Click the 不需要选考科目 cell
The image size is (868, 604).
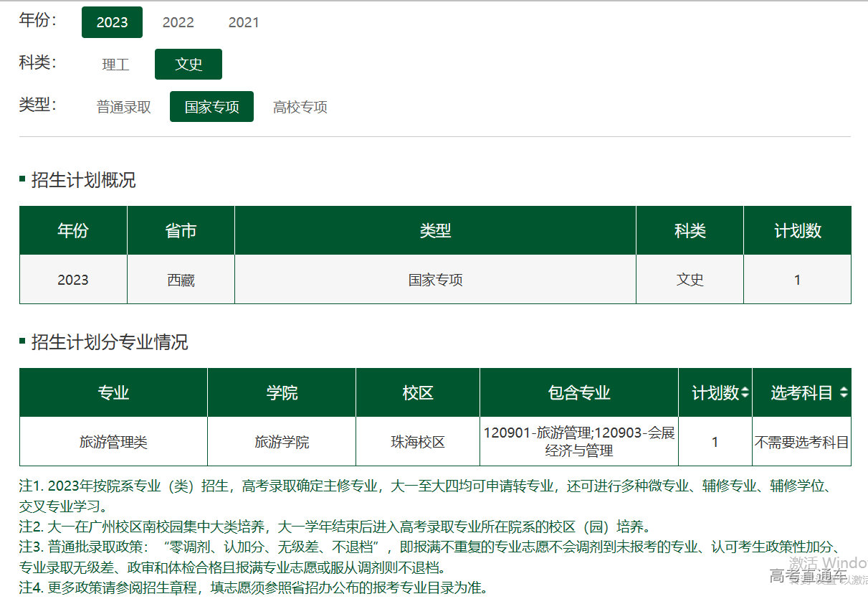coord(801,442)
